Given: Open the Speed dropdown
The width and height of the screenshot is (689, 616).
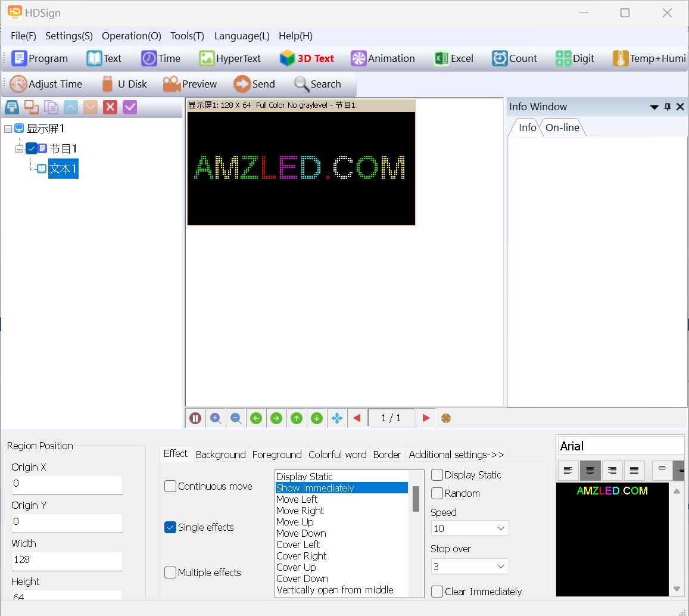Looking at the screenshot, I should [469, 528].
